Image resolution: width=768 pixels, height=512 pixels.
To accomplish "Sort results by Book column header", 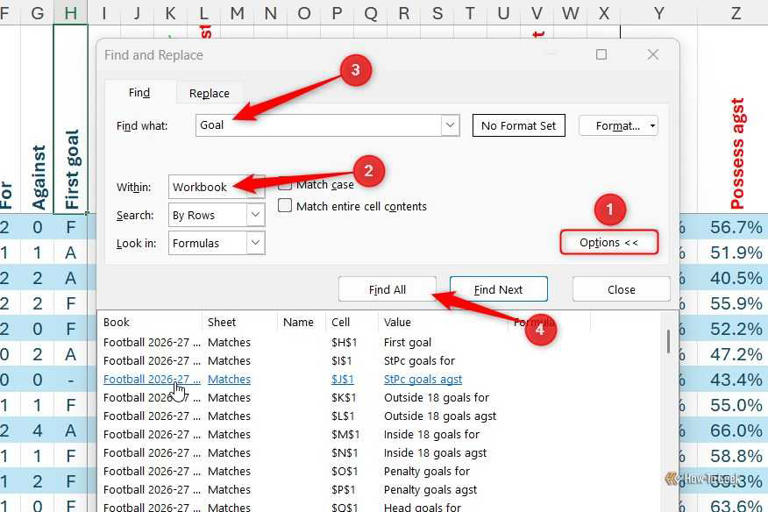I will (150, 322).
